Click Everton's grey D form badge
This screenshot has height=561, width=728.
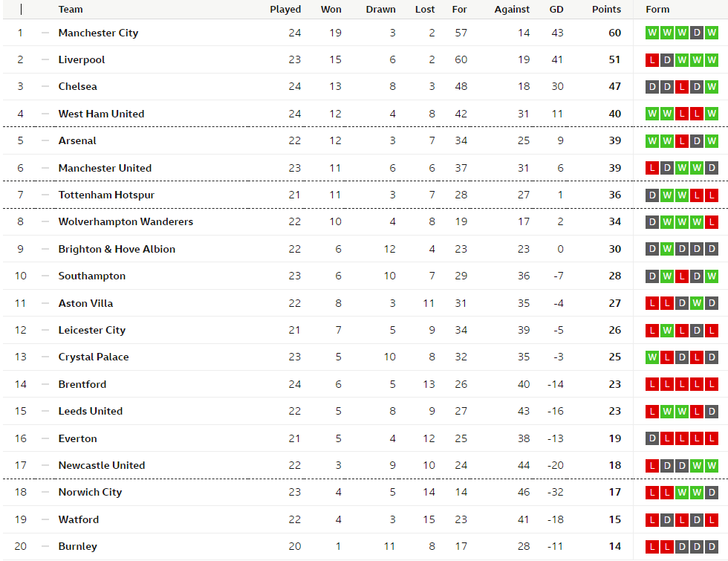pyautogui.click(x=652, y=438)
